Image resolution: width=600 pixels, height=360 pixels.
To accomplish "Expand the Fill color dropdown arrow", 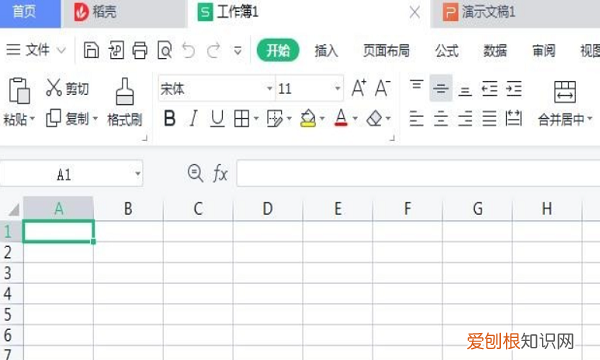I will tap(322, 119).
